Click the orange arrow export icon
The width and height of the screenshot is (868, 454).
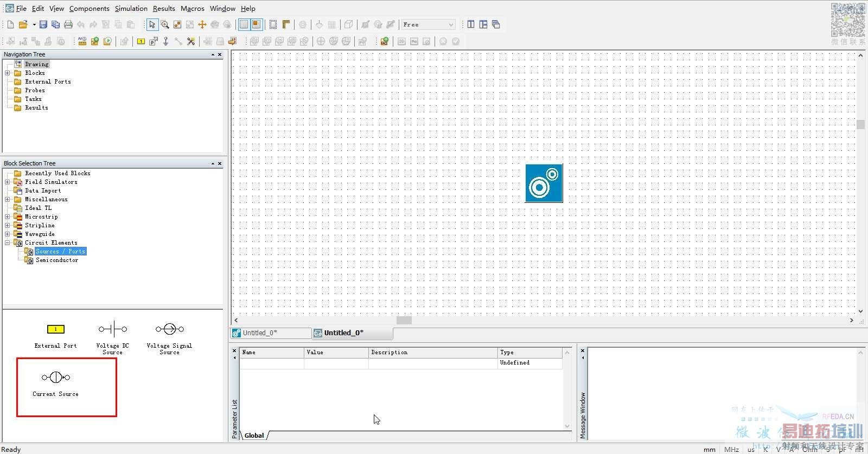click(x=233, y=41)
